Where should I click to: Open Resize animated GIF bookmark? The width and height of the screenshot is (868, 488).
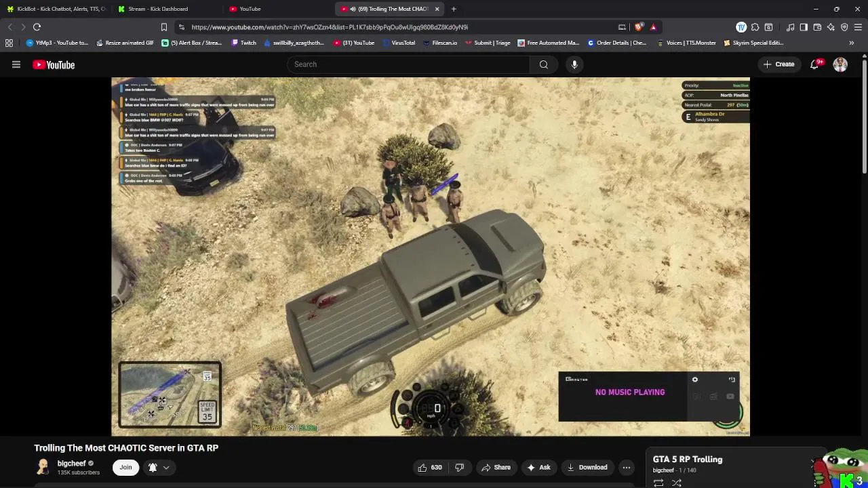pos(125,43)
